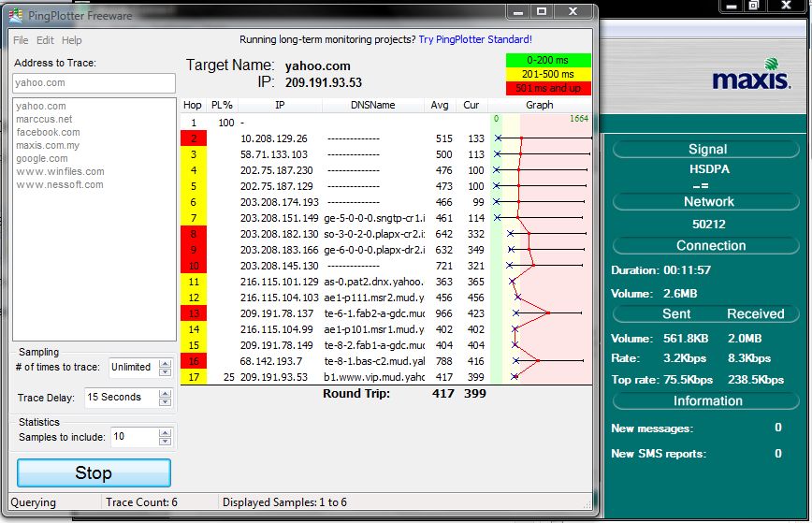Click the Avg column header

pyautogui.click(x=440, y=105)
